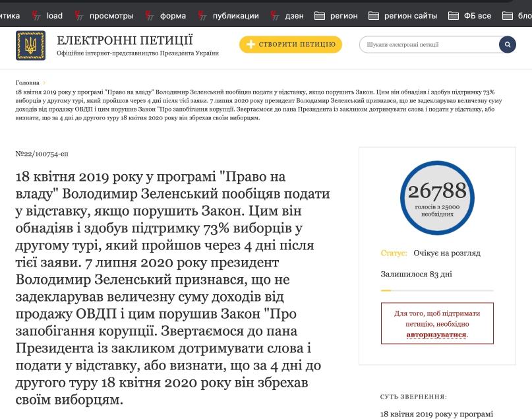Expand the 'регион' bookmarks folder
The height and width of the screenshot is (419, 532).
pos(337,15)
